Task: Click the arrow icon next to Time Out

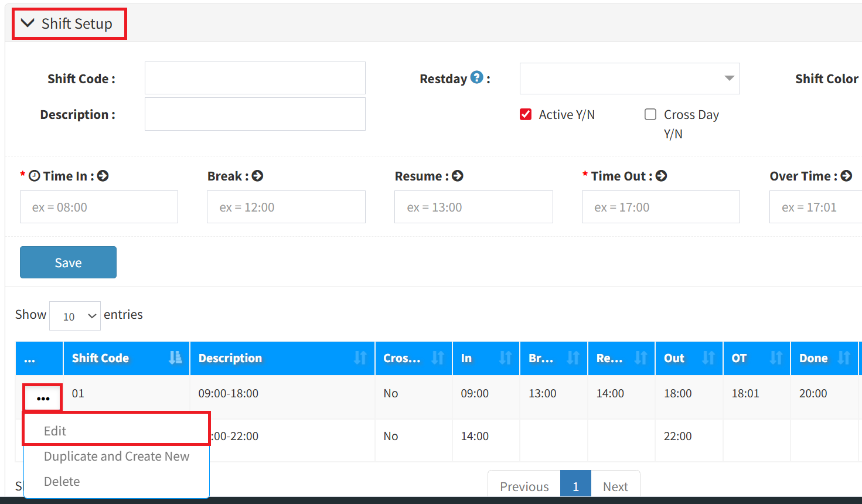Action: pyautogui.click(x=661, y=176)
